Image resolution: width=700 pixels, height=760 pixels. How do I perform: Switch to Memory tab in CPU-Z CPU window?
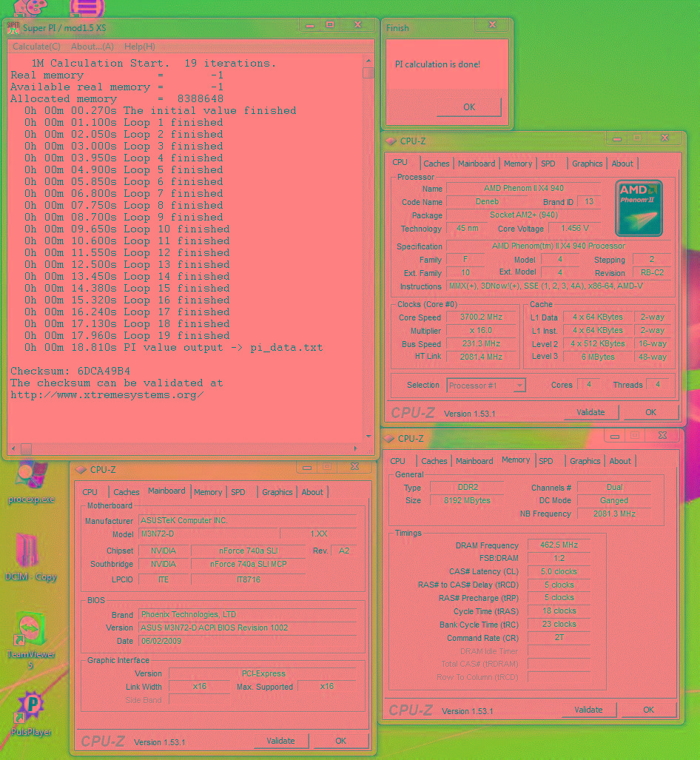[518, 164]
